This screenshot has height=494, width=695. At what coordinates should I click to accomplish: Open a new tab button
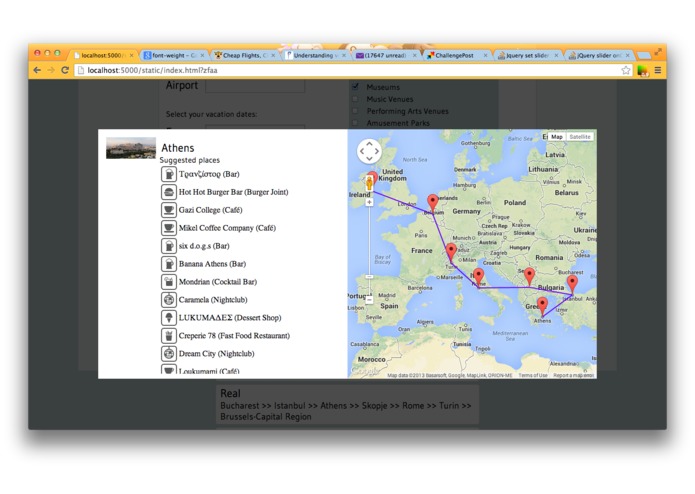[644, 55]
